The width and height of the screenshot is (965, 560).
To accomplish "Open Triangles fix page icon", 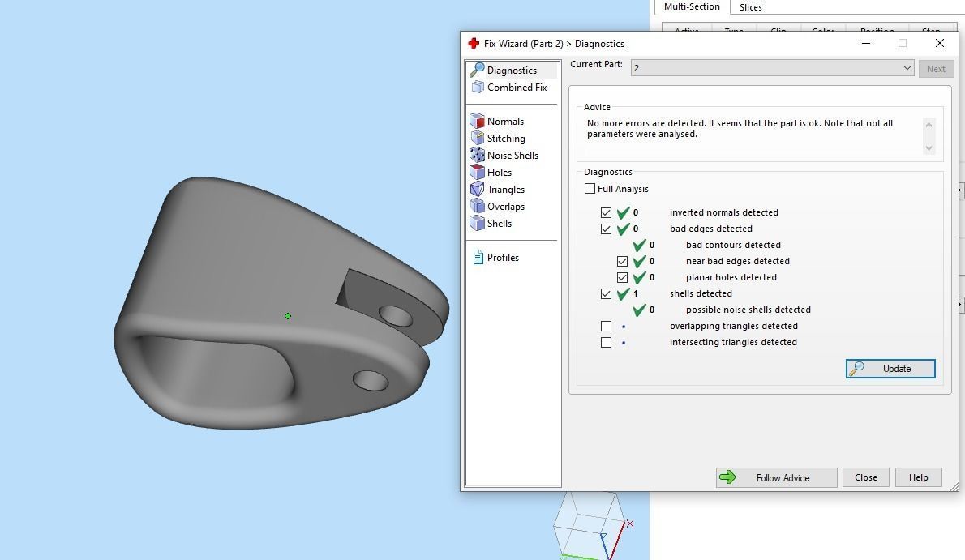I will pyautogui.click(x=477, y=189).
